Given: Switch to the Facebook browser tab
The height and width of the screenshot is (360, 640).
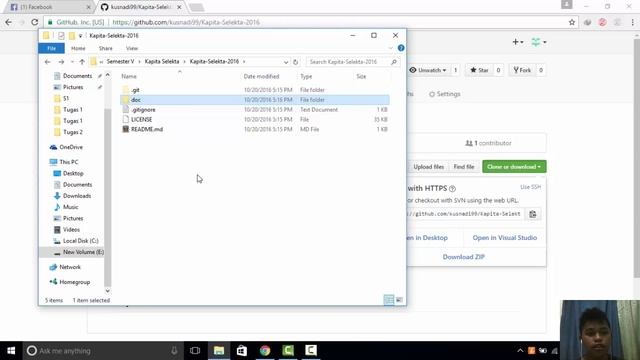Looking at the screenshot, I should tap(49, 7).
